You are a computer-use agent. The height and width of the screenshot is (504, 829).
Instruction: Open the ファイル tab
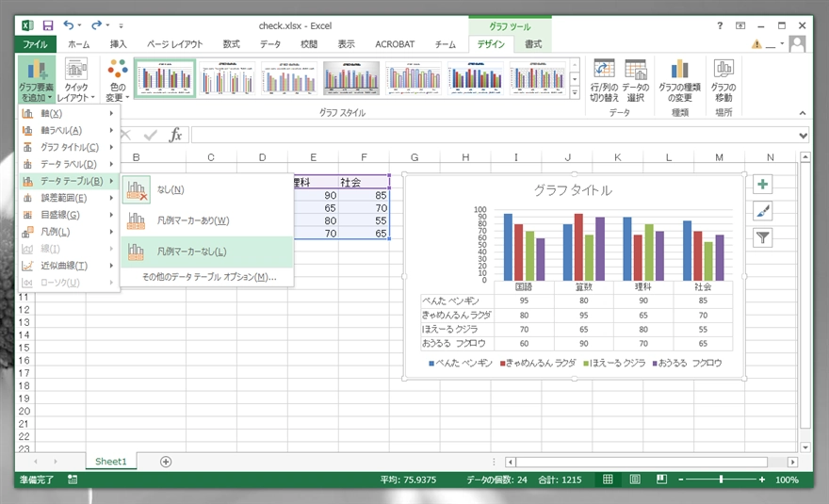[x=35, y=44]
